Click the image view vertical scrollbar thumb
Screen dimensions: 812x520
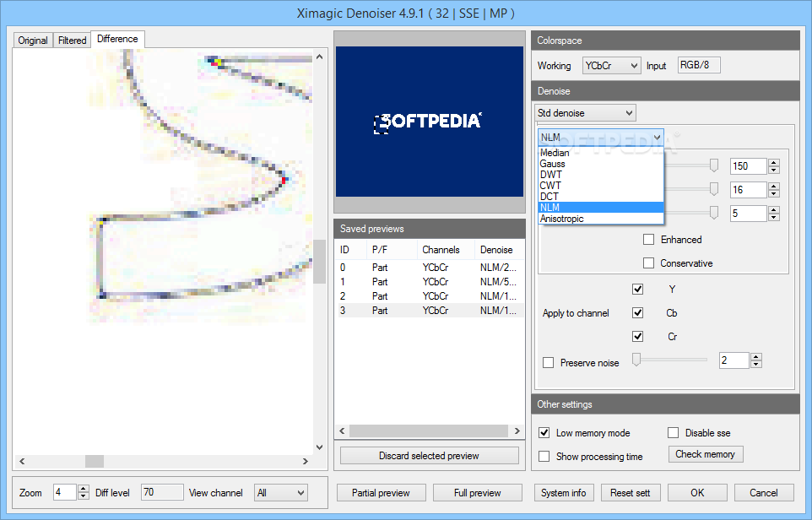click(x=320, y=262)
